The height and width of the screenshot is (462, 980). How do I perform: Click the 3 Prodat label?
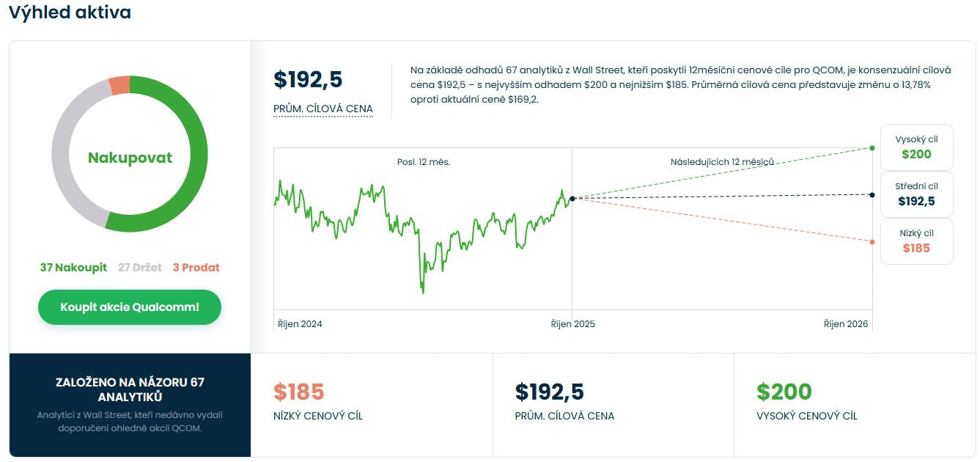[x=196, y=268]
